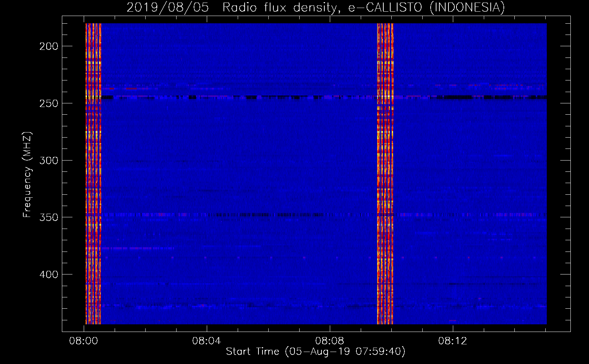
Task: Click the "08:12" time tick label
Action: click(x=453, y=341)
